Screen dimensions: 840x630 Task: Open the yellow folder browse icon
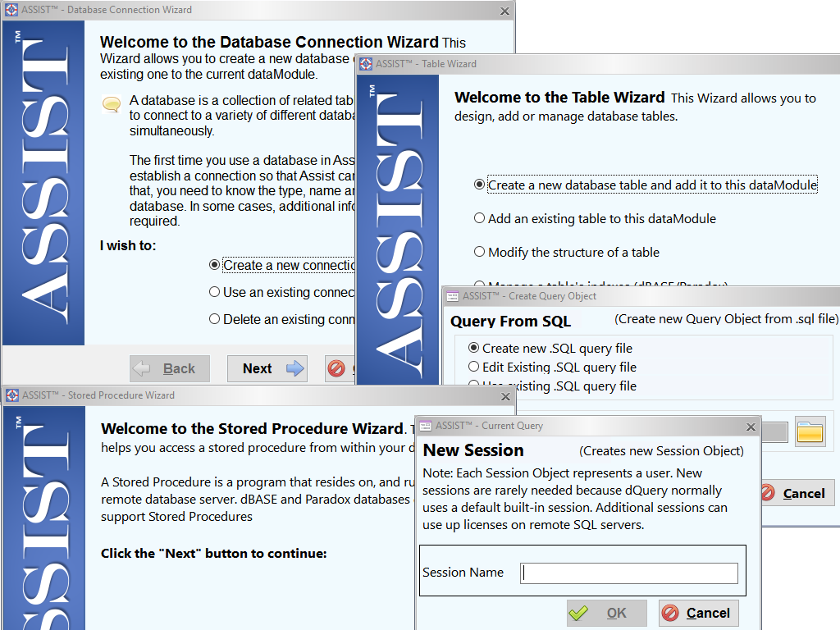pyautogui.click(x=810, y=431)
